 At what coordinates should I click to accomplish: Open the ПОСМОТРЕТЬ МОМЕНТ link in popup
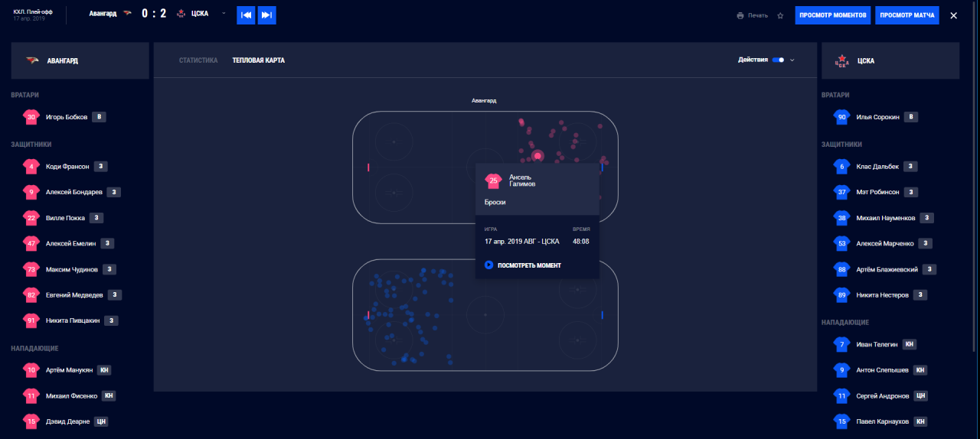pyautogui.click(x=529, y=265)
